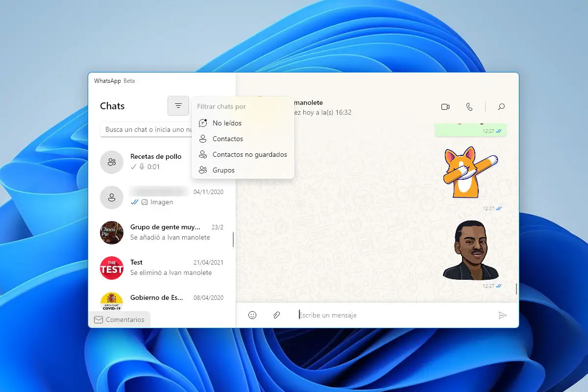Image resolution: width=588 pixels, height=392 pixels.
Task: Open the Test chat
Action: (161, 268)
